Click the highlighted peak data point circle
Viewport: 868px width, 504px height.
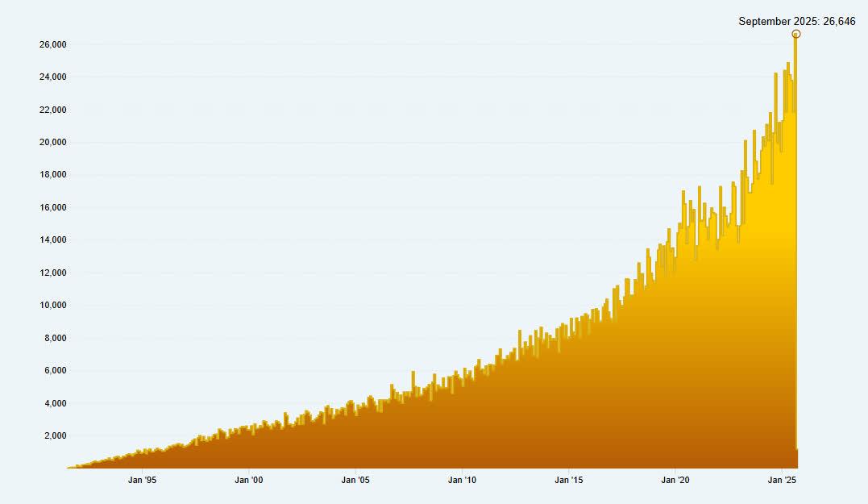click(795, 34)
